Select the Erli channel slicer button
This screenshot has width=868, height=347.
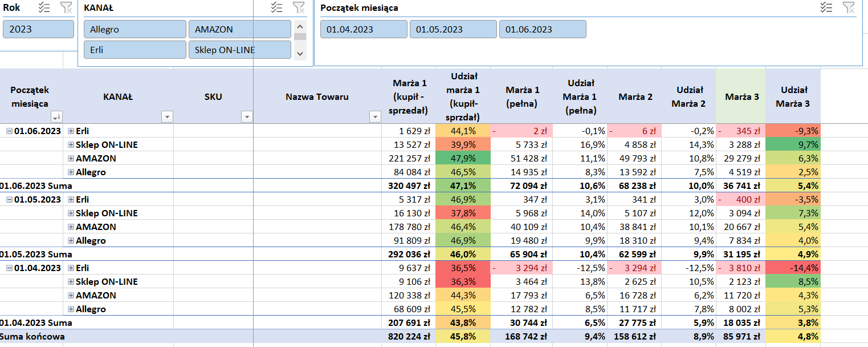click(135, 50)
